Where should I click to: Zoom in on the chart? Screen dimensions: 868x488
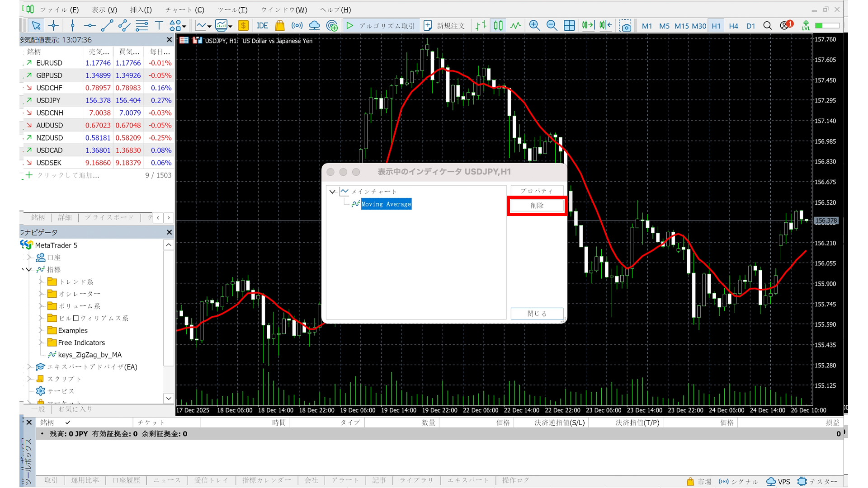[x=534, y=25]
